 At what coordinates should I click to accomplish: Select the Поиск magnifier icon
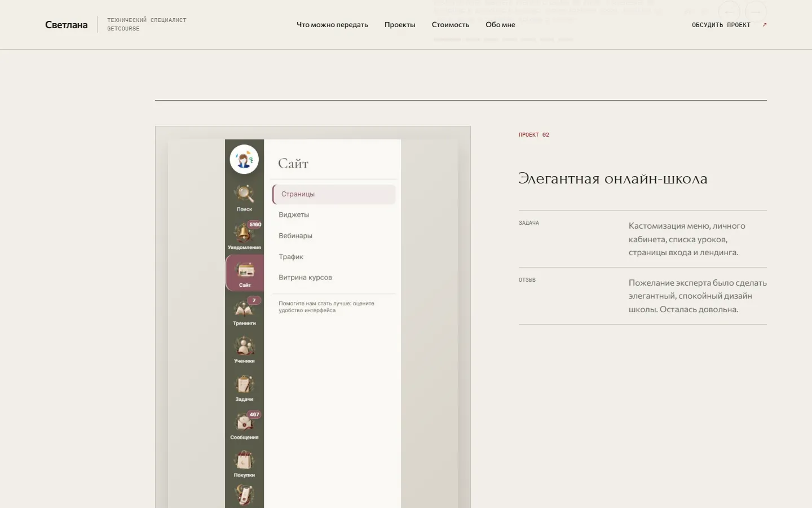(x=244, y=194)
